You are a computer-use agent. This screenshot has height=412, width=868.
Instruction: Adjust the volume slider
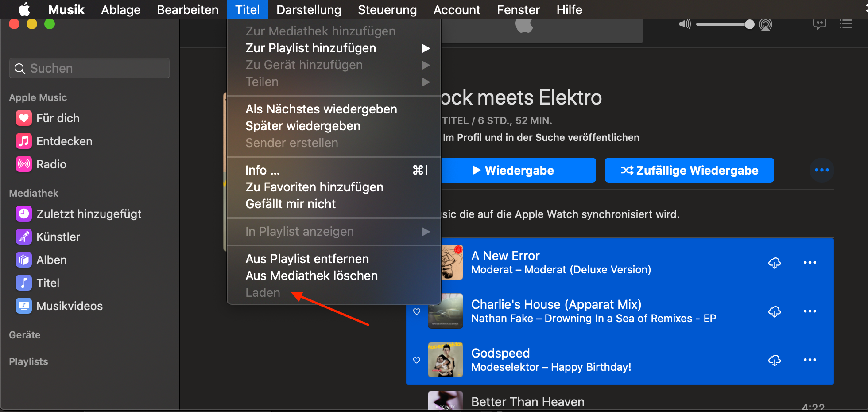click(x=725, y=24)
